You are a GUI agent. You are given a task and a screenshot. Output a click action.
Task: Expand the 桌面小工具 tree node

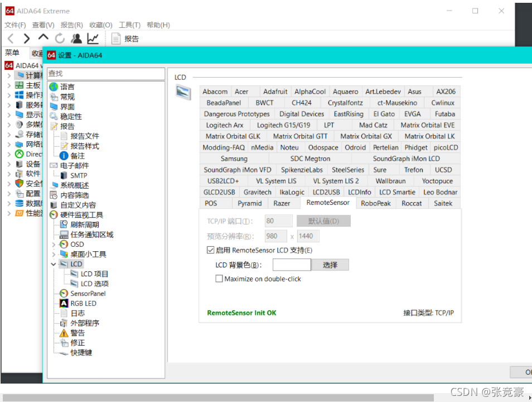(x=54, y=254)
